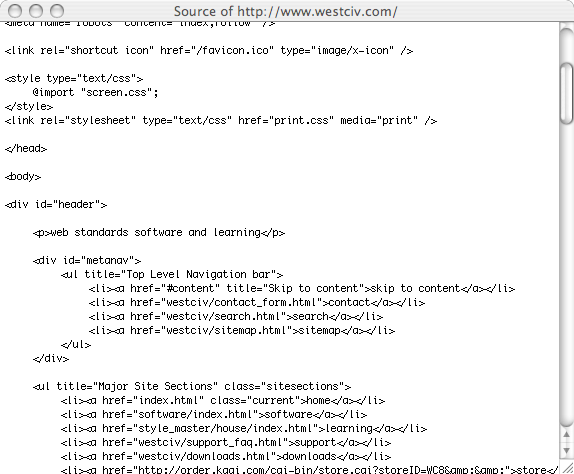This screenshot has height=474, width=574.
Task: Click the closing '</div>' tag
Action: [x=51, y=358]
